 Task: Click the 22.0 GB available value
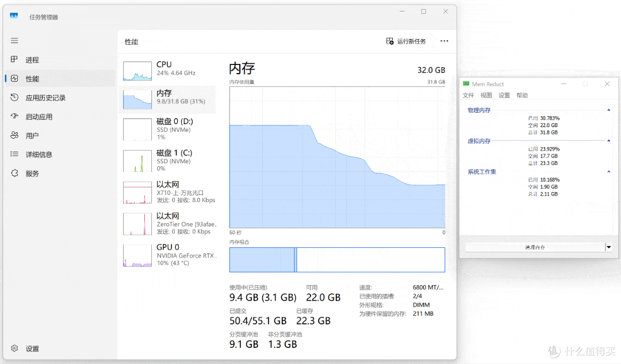323,297
